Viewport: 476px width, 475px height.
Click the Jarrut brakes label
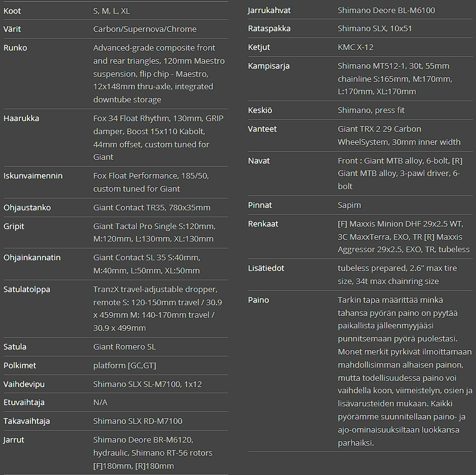14,440
